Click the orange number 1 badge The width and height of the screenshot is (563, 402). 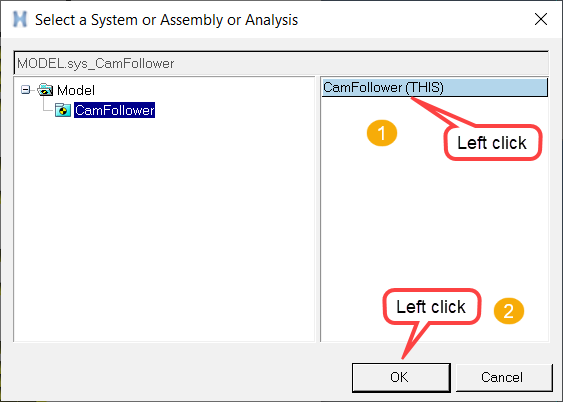click(382, 133)
